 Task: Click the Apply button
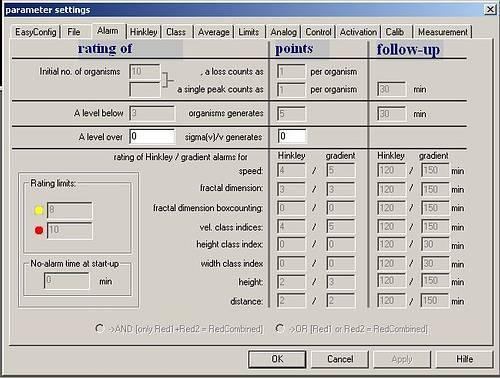(x=402, y=359)
